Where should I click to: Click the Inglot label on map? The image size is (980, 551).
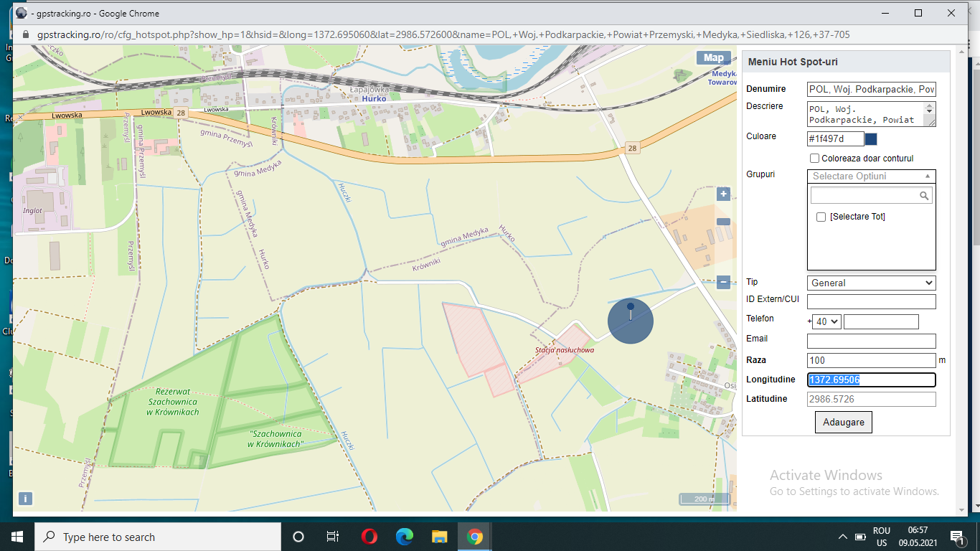32,210
